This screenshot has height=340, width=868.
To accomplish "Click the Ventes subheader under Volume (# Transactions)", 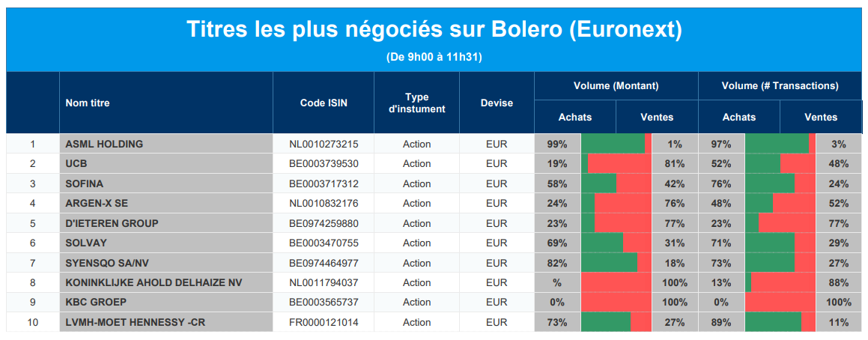I will (x=821, y=117).
